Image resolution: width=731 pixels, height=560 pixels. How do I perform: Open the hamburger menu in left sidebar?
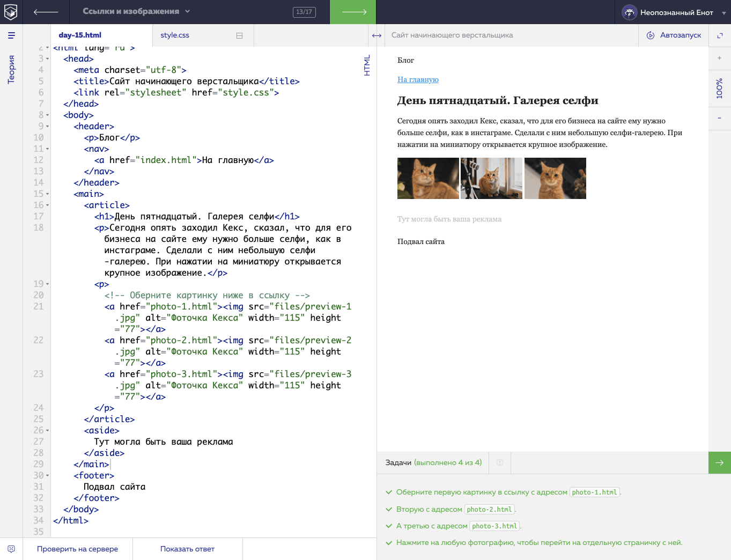click(11, 35)
